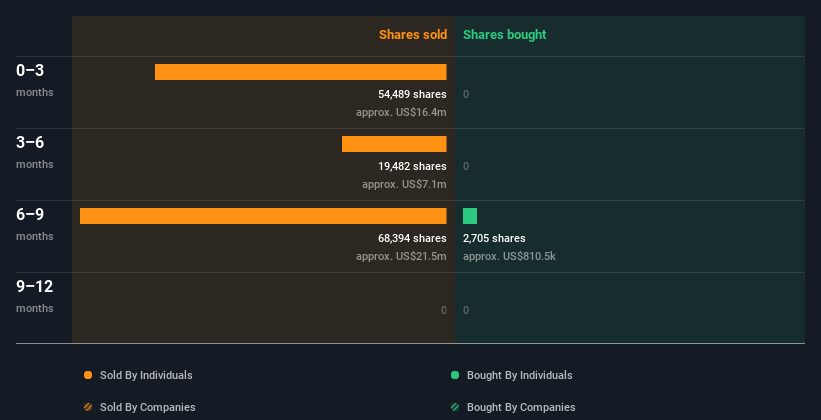Click the striped Sold By Companies legend icon
821x420 pixels.
[88, 407]
